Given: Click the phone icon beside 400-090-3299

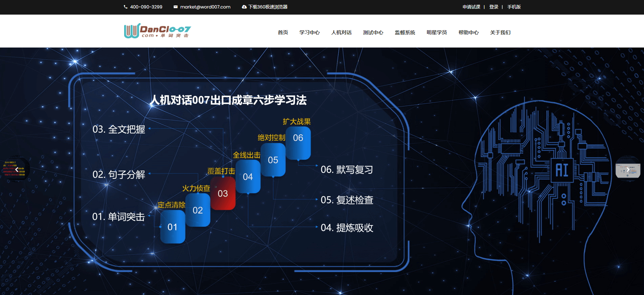Looking at the screenshot, I should [125, 7].
